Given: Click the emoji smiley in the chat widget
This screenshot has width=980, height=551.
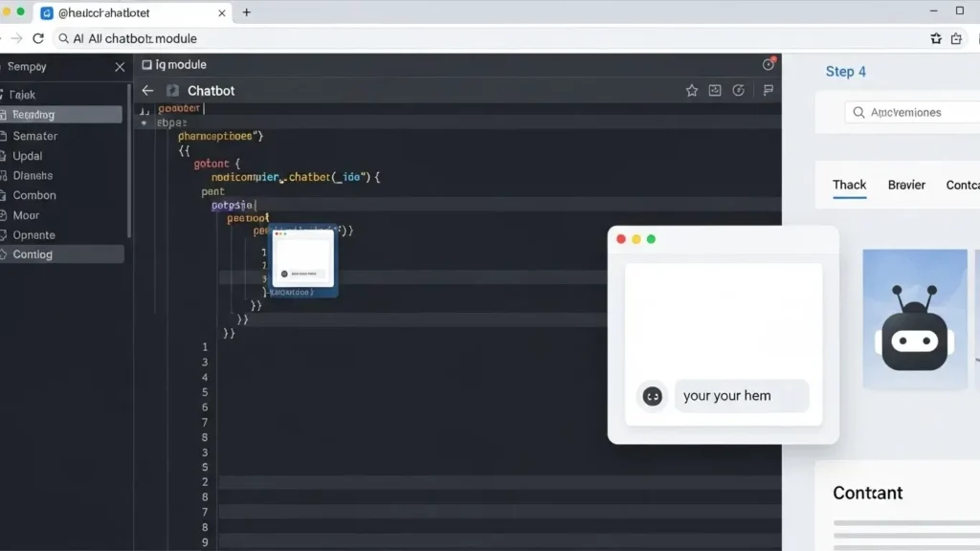Looking at the screenshot, I should click(x=651, y=395).
